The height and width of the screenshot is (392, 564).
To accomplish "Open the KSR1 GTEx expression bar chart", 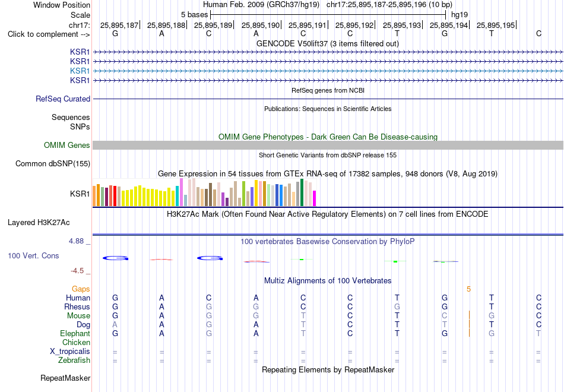I will (x=204, y=192).
